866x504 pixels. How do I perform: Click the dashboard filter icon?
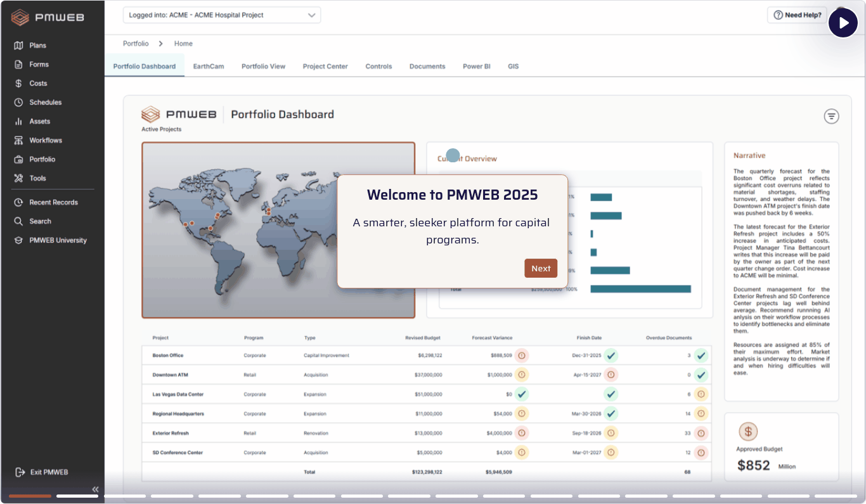(831, 116)
